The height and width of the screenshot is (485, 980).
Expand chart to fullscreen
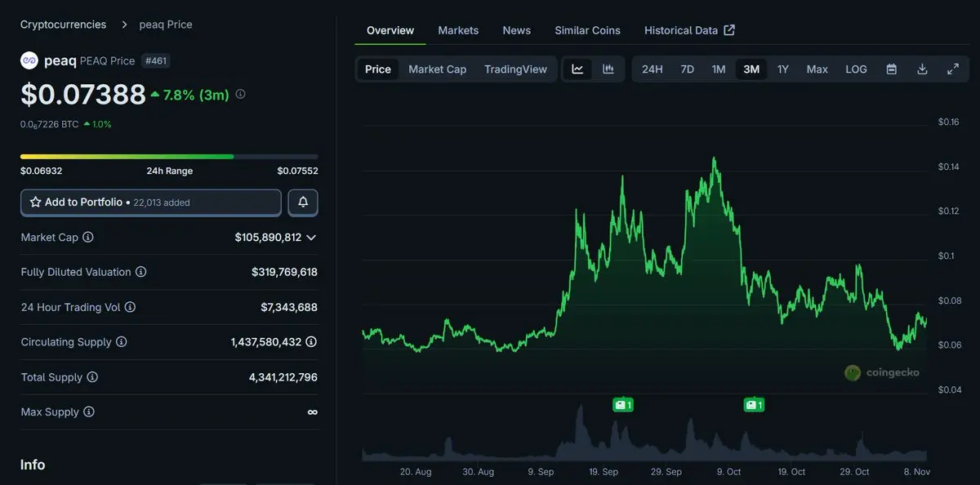pyautogui.click(x=953, y=69)
